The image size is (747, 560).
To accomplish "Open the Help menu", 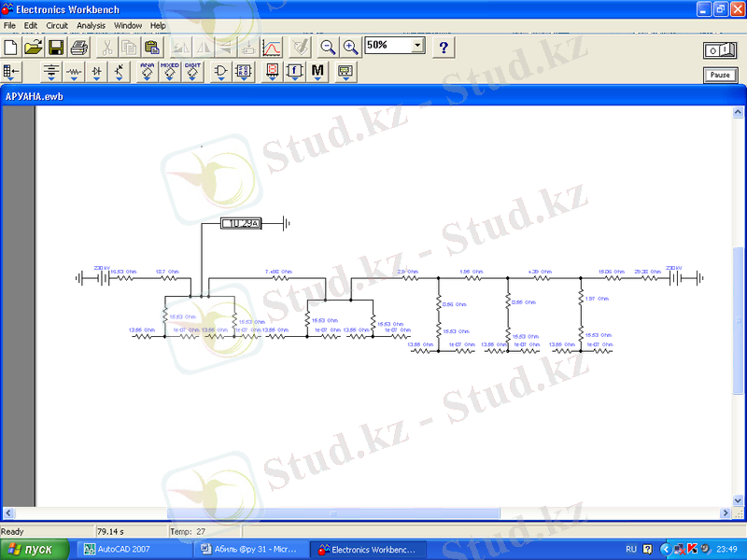I will tap(158, 26).
